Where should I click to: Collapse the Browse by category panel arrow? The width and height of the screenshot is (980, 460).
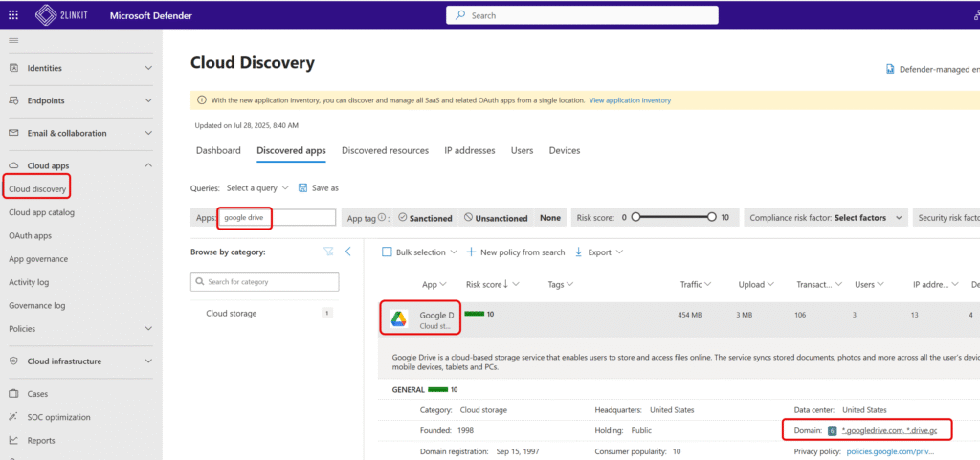(x=348, y=251)
